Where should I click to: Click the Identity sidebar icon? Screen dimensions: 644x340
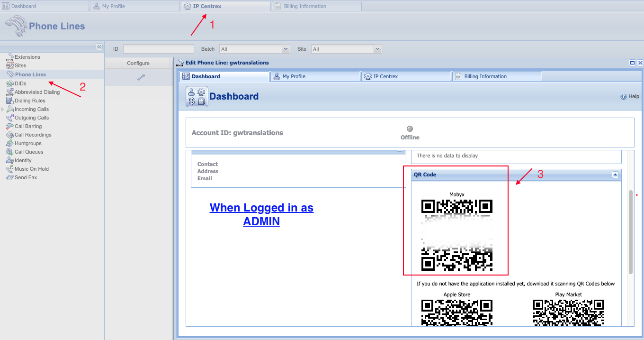point(10,160)
